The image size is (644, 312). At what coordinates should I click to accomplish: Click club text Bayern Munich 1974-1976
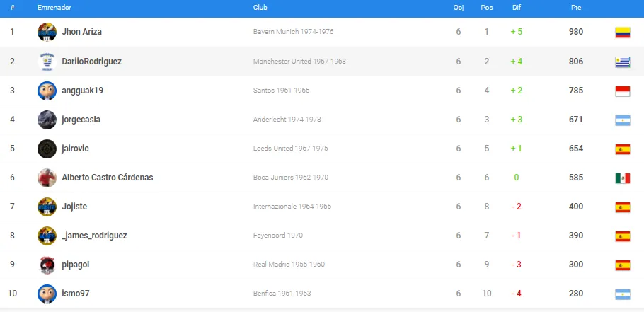pyautogui.click(x=293, y=32)
